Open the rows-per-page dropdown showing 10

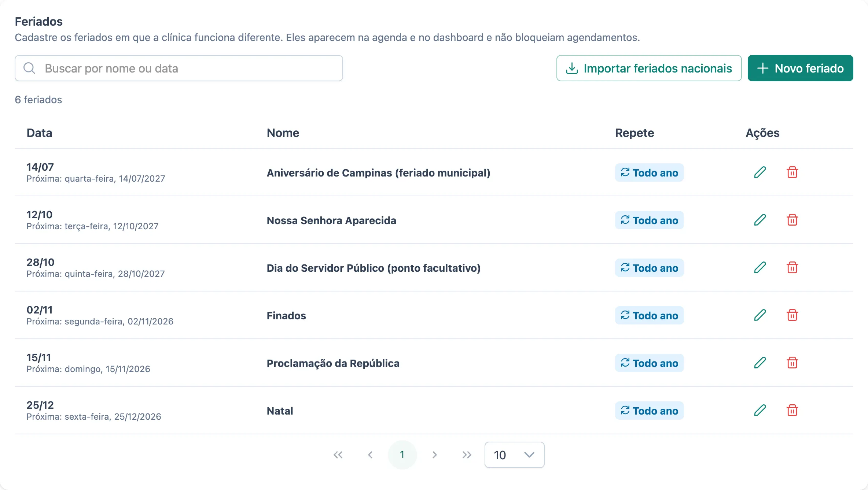coord(514,455)
